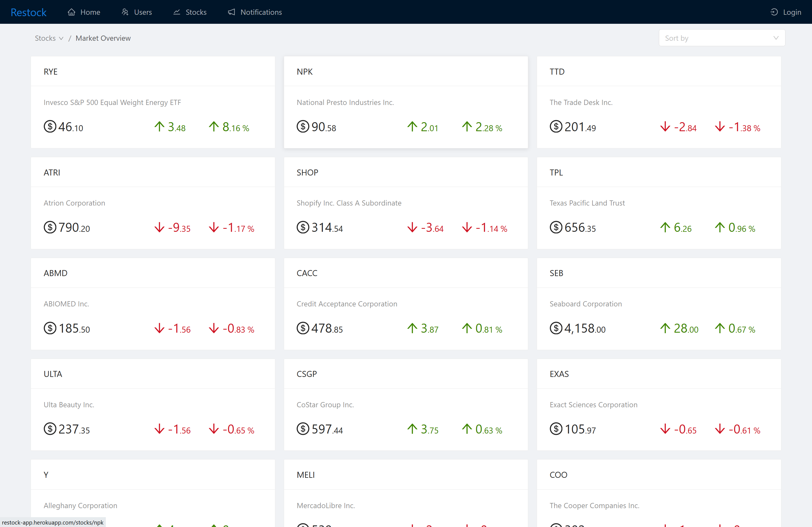
Task: Click the Home house icon
Action: point(71,12)
